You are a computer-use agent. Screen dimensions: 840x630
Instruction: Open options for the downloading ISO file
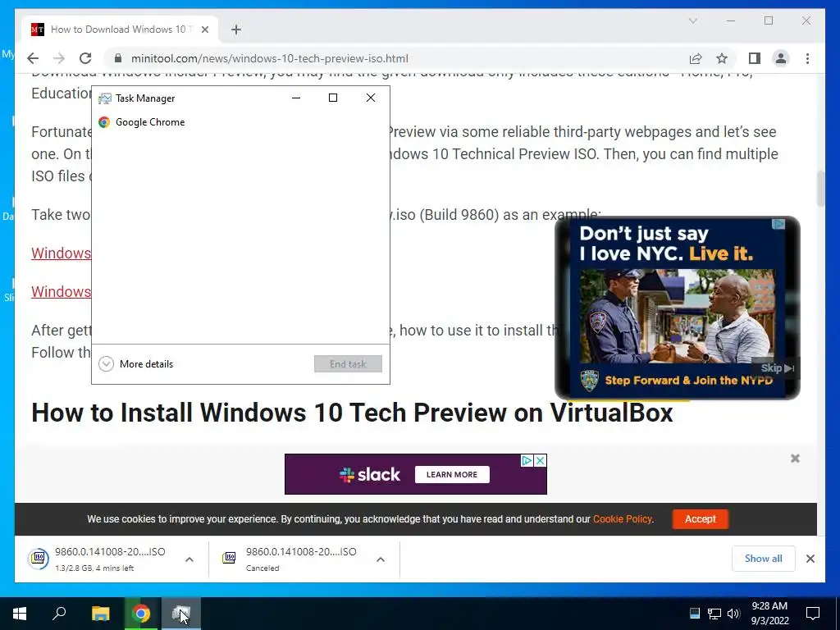pos(189,559)
